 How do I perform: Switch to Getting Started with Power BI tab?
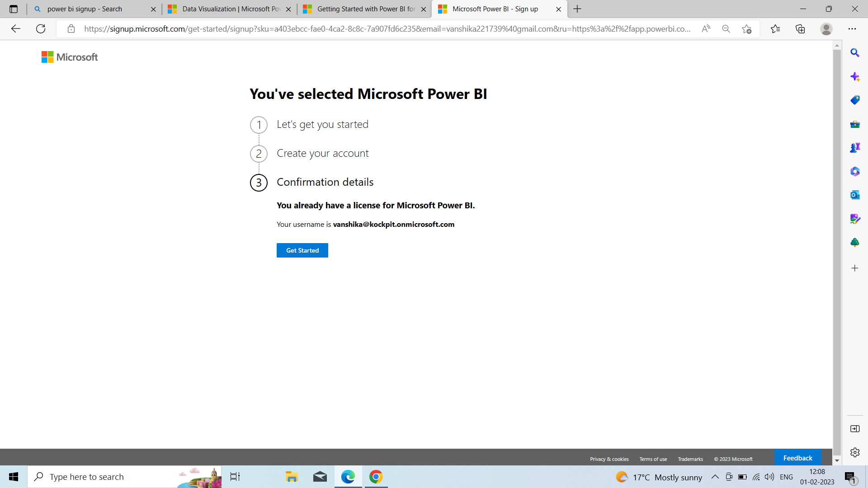coord(364,9)
